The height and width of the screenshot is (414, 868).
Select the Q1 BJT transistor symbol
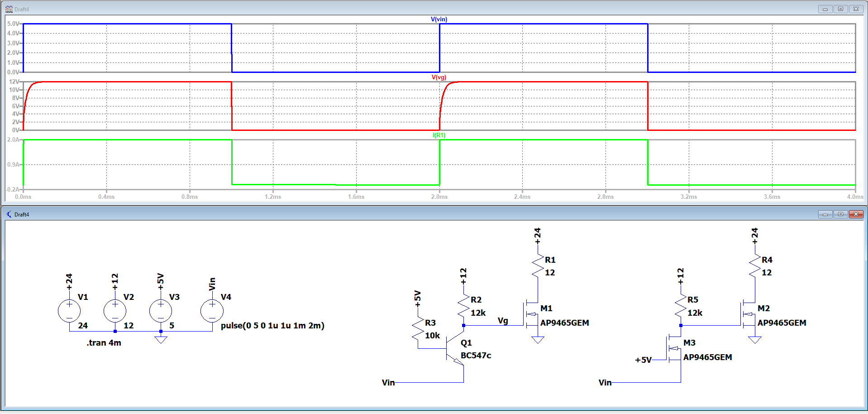(x=455, y=349)
